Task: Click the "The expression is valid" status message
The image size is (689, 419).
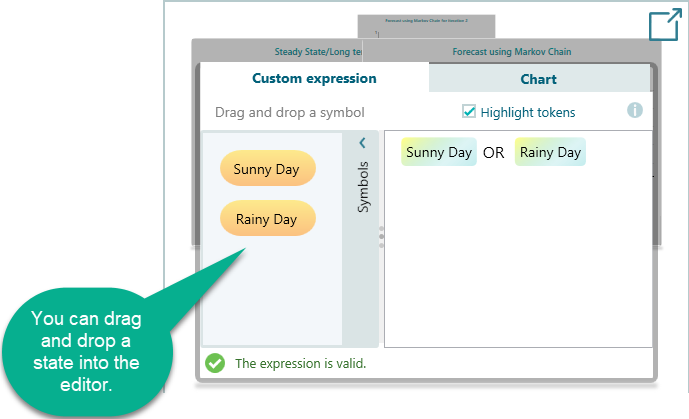Action: pyautogui.click(x=300, y=363)
